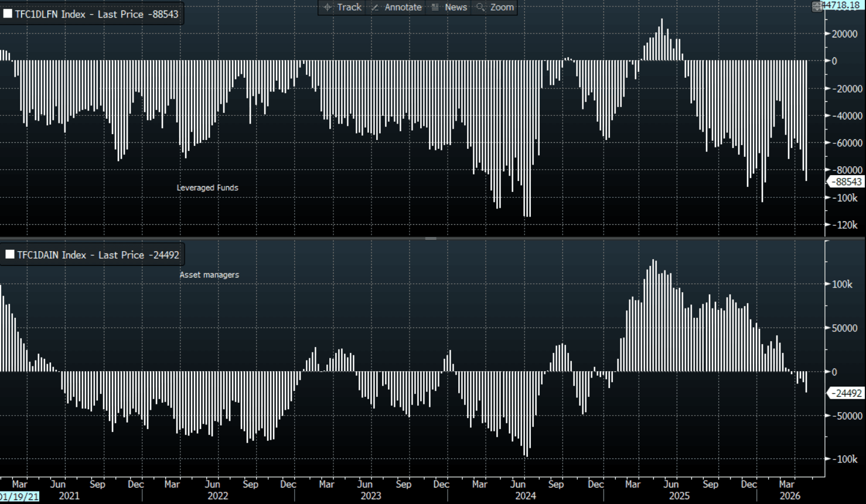The height and width of the screenshot is (504, 866).
Task: Click the axis scale icon beside 44718.18
Action: pyautogui.click(x=817, y=6)
